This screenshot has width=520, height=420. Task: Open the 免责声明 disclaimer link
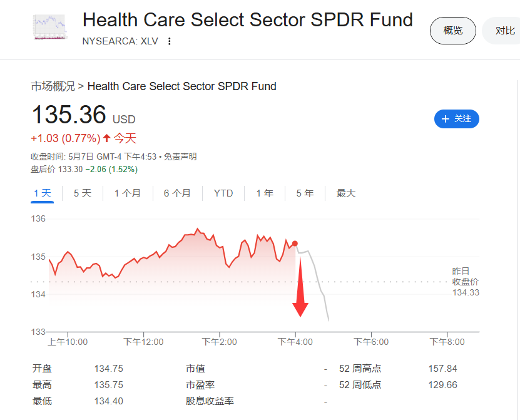[x=180, y=156]
